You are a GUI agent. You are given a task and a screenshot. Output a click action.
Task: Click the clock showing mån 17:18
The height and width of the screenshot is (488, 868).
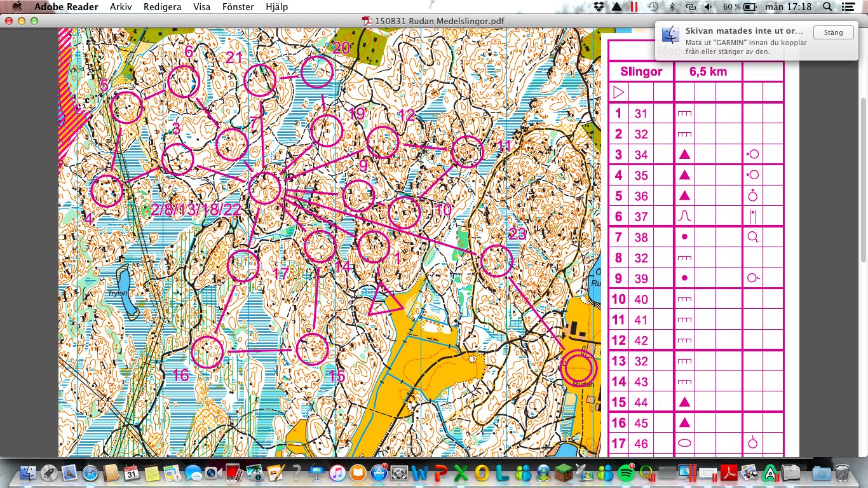point(789,7)
